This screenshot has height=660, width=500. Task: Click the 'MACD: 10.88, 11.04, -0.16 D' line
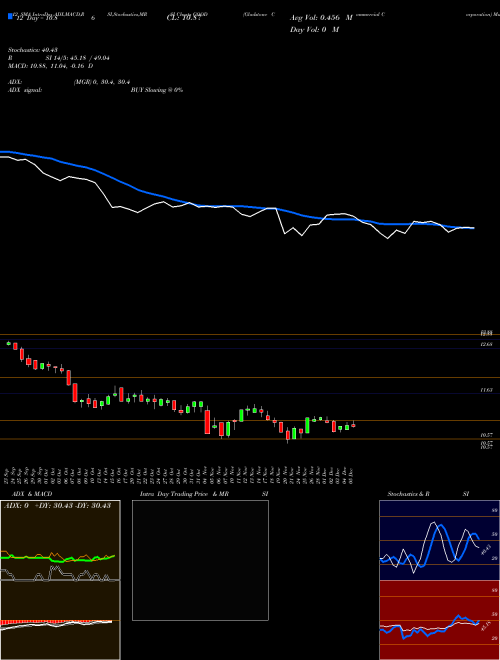click(51, 66)
